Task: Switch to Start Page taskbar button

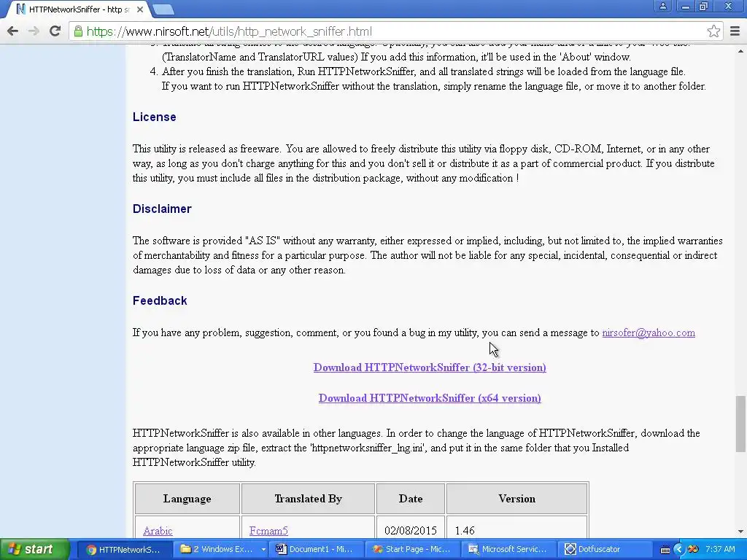Action: (411, 550)
